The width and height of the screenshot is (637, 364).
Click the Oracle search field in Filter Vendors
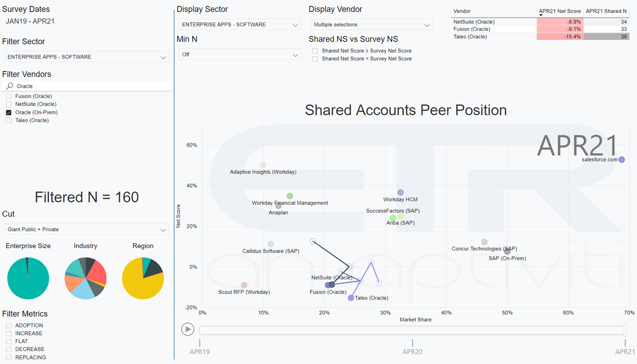pos(88,86)
